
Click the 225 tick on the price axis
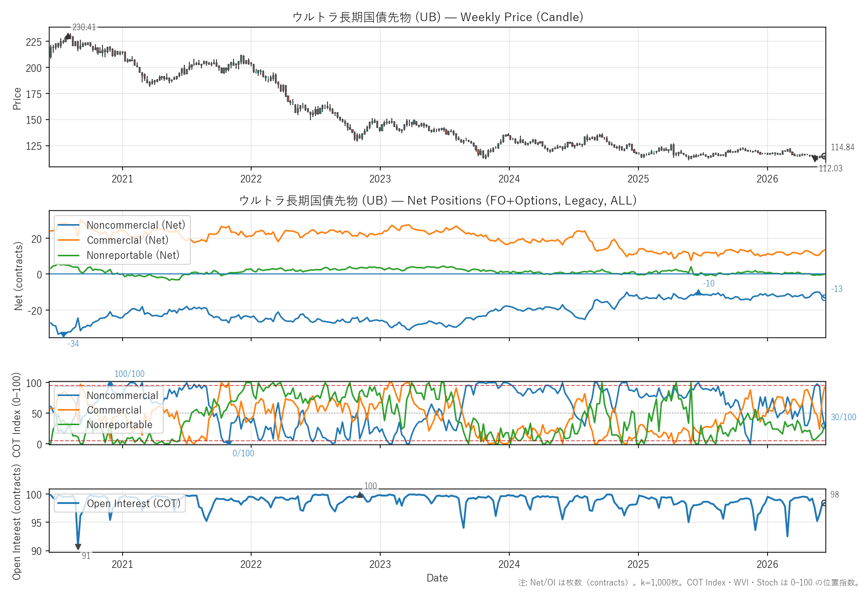tap(34, 42)
